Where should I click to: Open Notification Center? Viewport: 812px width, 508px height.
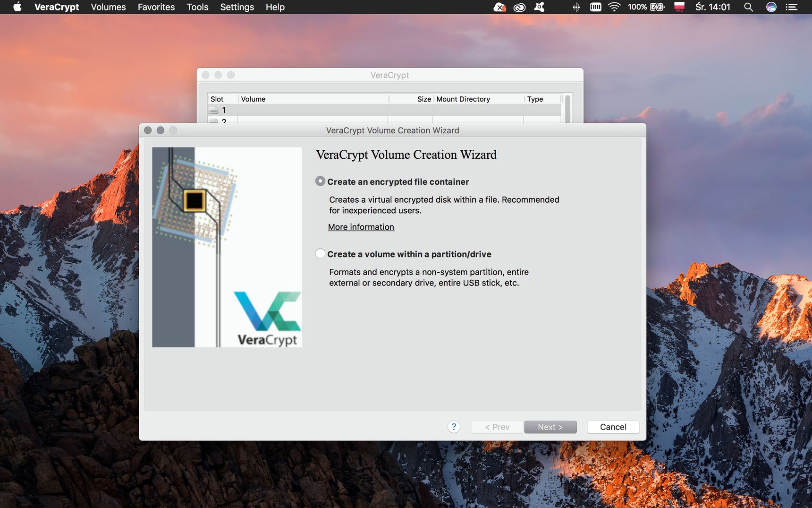pyautogui.click(x=792, y=7)
